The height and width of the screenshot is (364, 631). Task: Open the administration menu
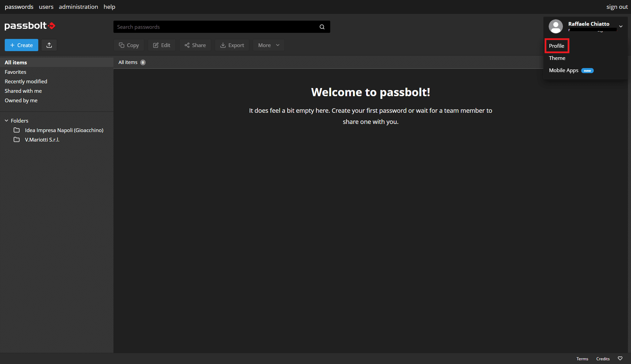point(78,7)
